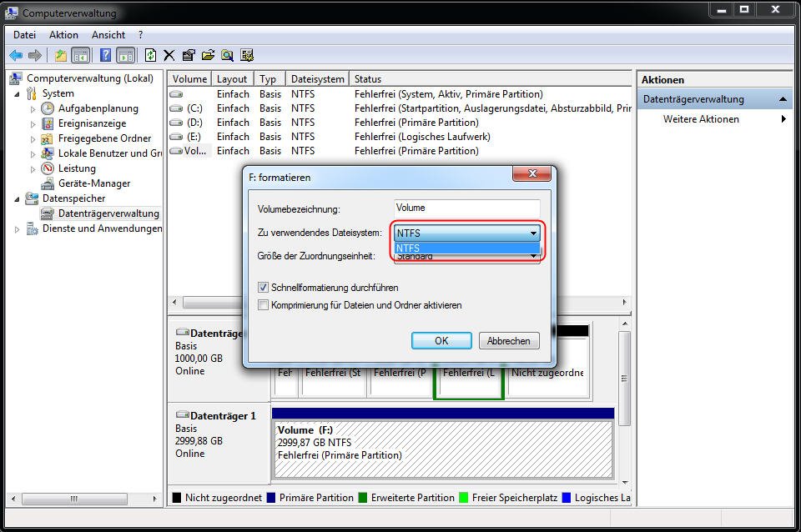Select Computerverwaltung (Lokal) root node
This screenshot has height=532, width=801.
(90, 78)
